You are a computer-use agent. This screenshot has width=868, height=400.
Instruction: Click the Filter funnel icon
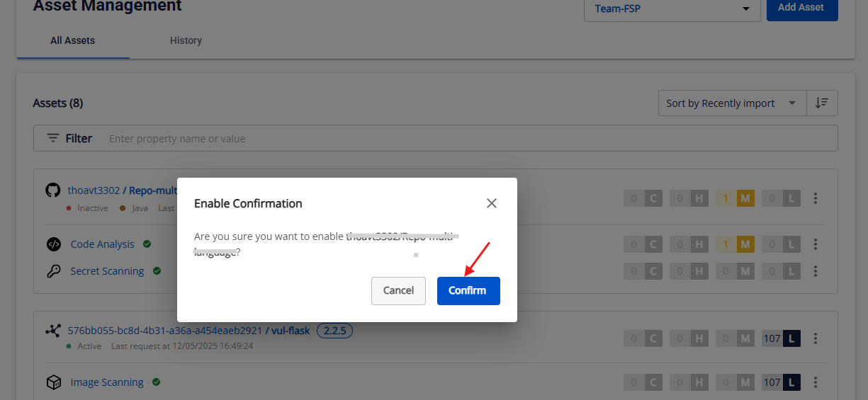(x=53, y=138)
